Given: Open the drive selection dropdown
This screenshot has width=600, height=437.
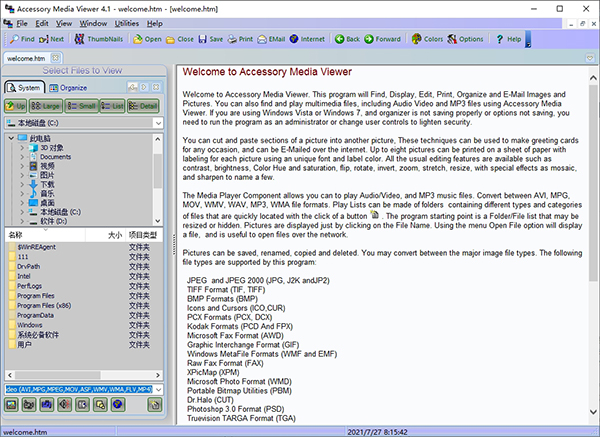Looking at the screenshot, I should tap(158, 123).
